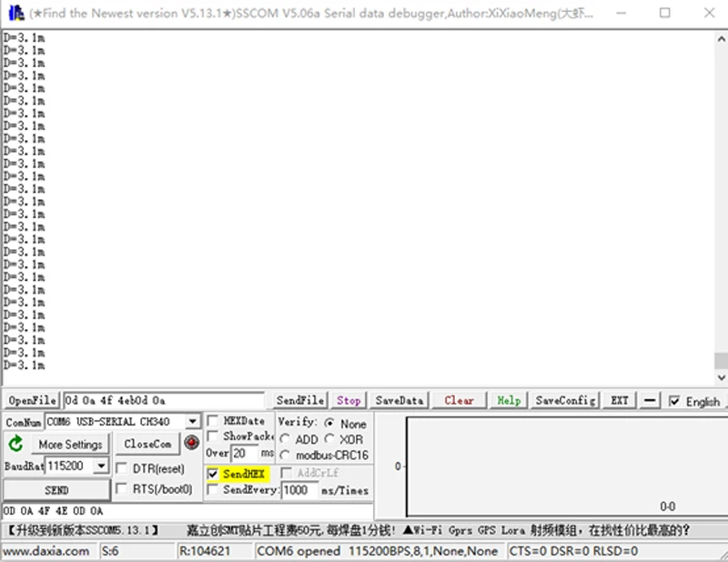Click the SaveConfig button
The image size is (728, 562).
tap(565, 400)
